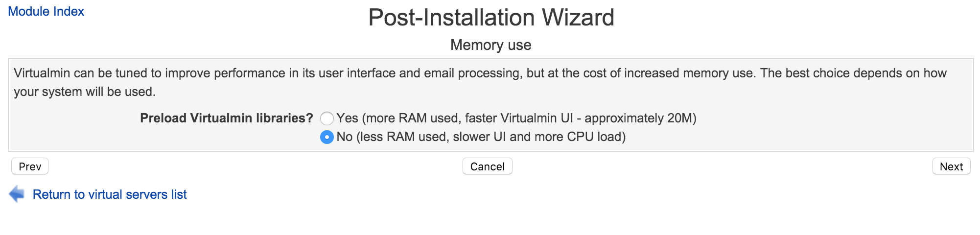Click the description's first line about tuning
Screen dimensions: 980x235
pyautogui.click(x=480, y=73)
